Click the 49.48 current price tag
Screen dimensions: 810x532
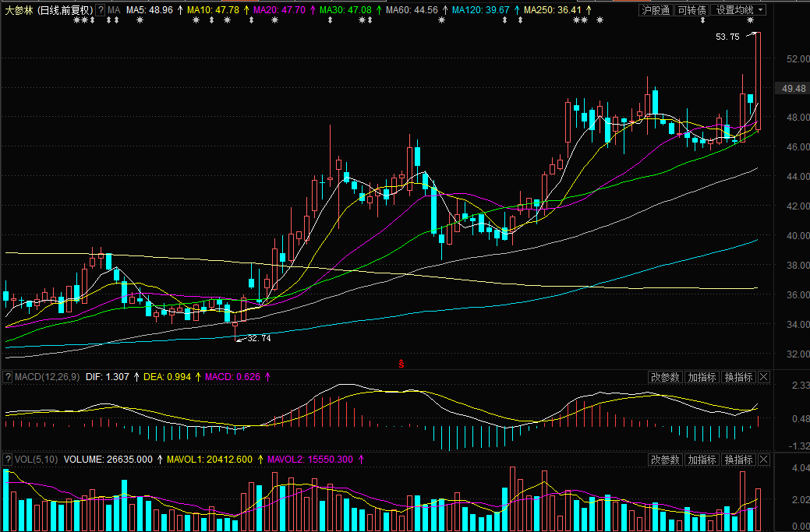coord(793,89)
